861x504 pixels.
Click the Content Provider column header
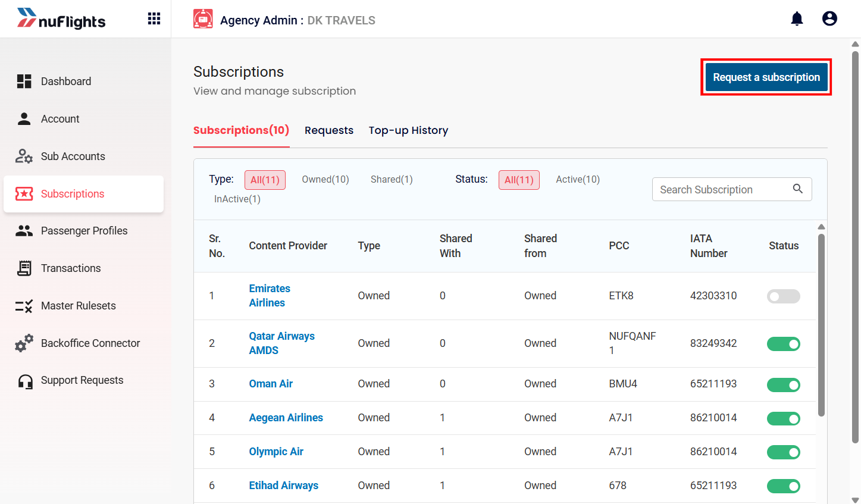[288, 246]
